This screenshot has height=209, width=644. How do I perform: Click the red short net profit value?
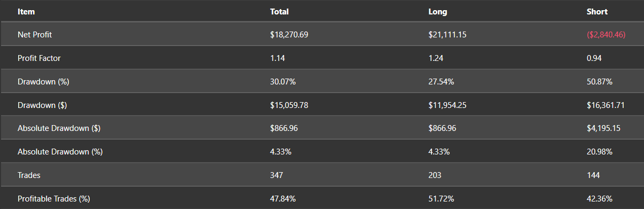click(x=606, y=34)
